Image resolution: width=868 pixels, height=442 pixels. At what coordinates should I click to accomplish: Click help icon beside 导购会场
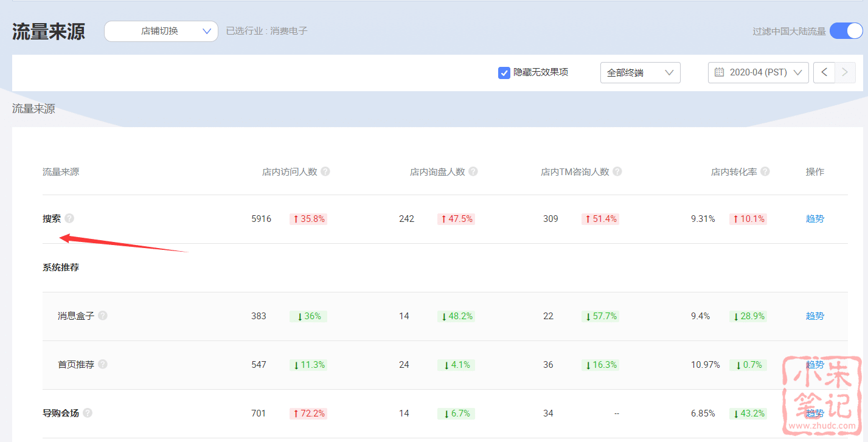88,413
